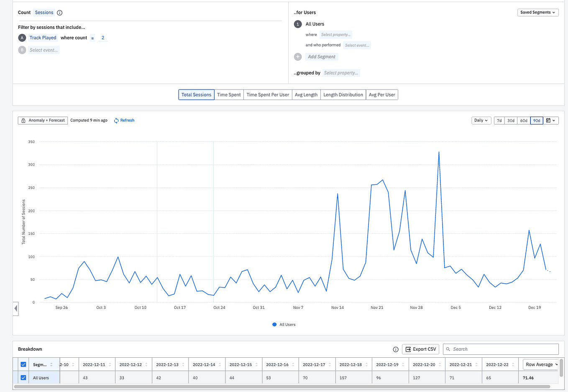Toggle the header row checkbox in Breakdown
568x392 pixels.
click(23, 364)
